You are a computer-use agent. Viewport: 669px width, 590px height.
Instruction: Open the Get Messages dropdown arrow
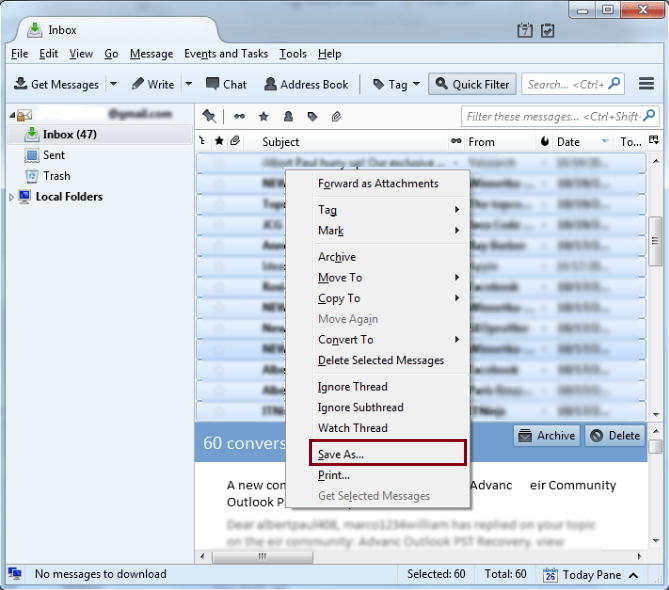tap(113, 84)
